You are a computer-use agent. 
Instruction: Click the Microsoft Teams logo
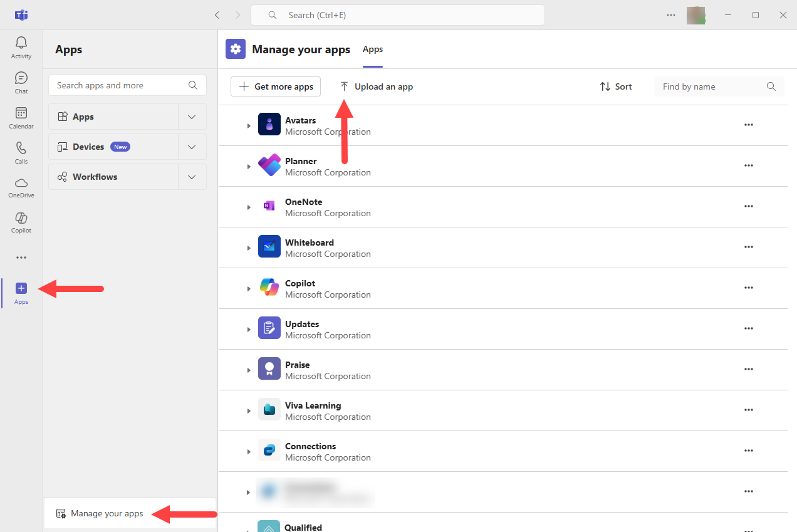pyautogui.click(x=21, y=15)
